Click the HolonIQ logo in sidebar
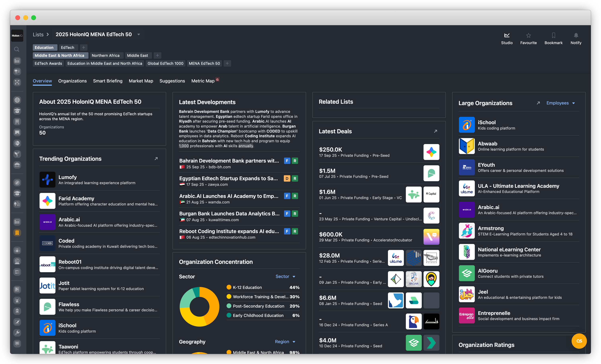Screen dimensions: 601x364 17,36
